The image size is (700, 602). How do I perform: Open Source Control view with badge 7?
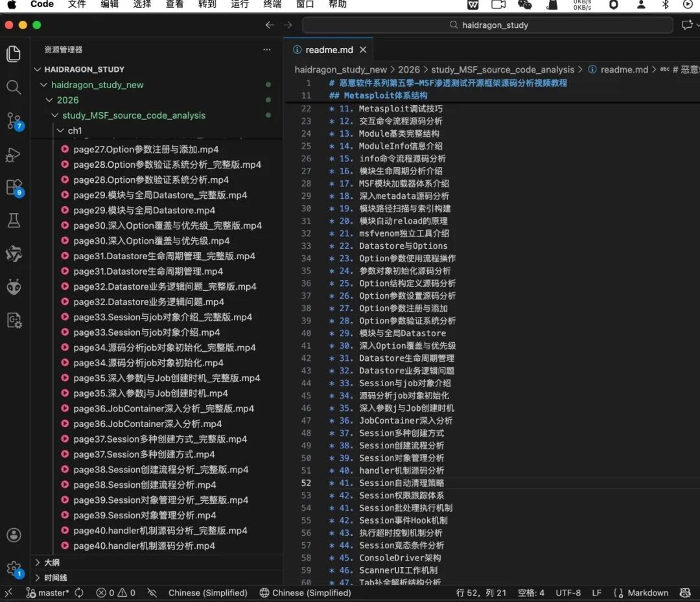pos(14,121)
